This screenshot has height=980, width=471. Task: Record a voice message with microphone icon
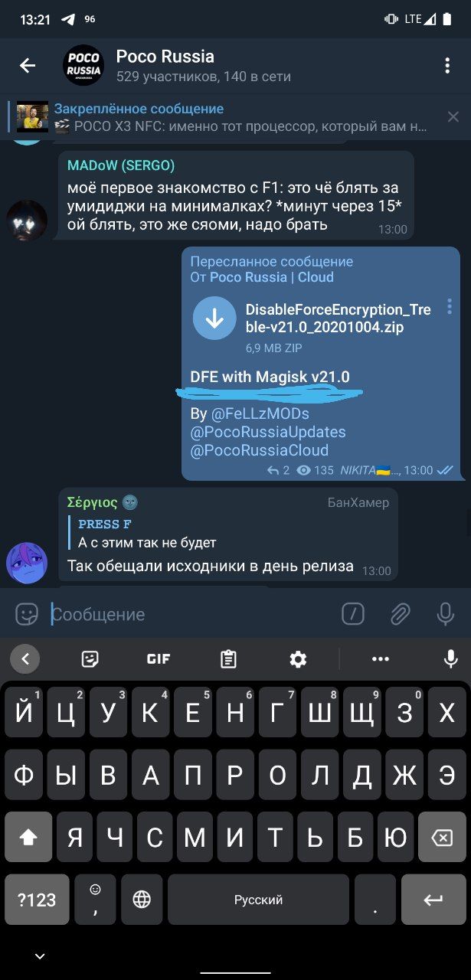pos(446,614)
